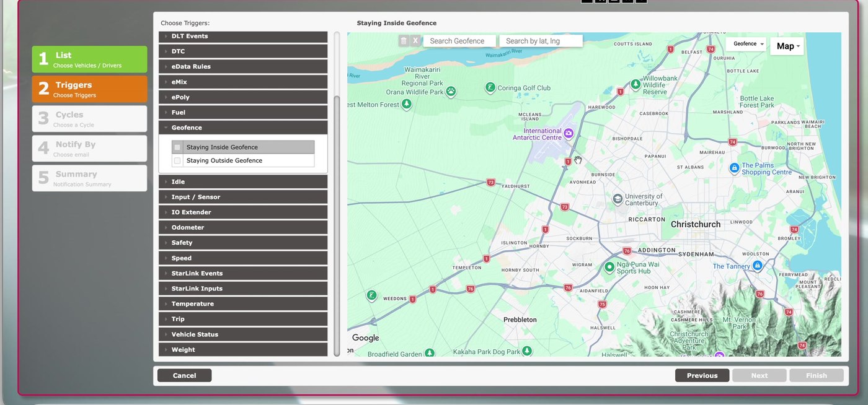The width and height of the screenshot is (868, 405).
Task: Expand the Odometer trigger section
Action: (x=243, y=227)
